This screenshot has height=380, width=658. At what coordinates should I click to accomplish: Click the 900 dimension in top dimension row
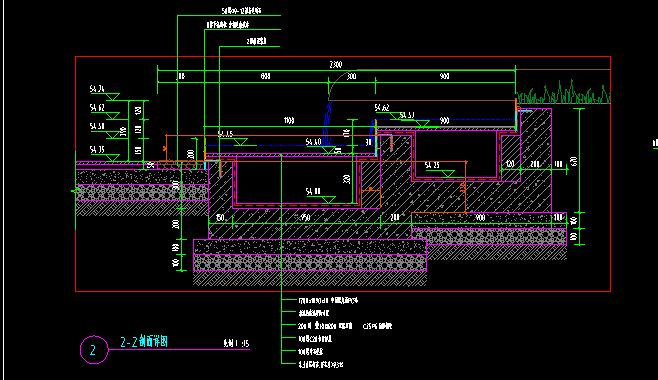pos(444,76)
